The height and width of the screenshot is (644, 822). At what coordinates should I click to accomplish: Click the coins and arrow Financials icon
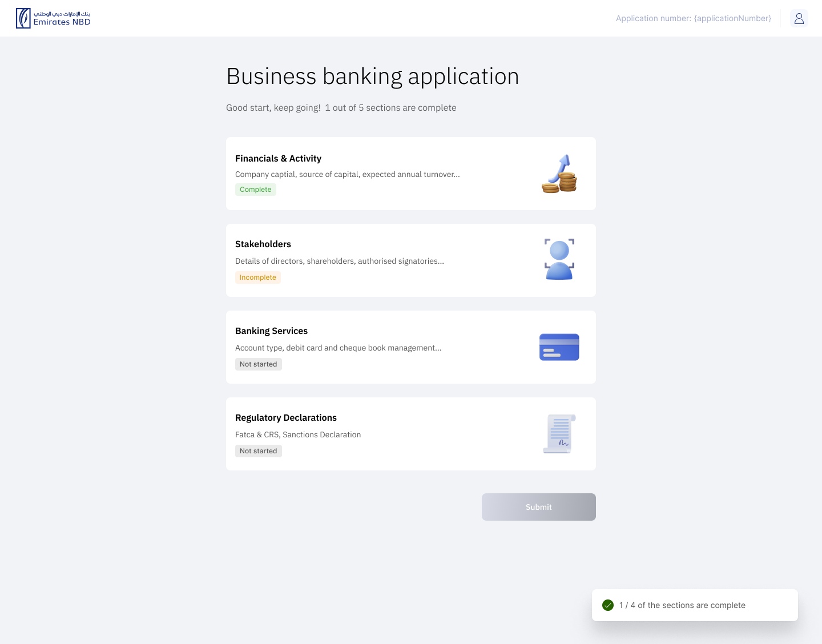pos(559,174)
